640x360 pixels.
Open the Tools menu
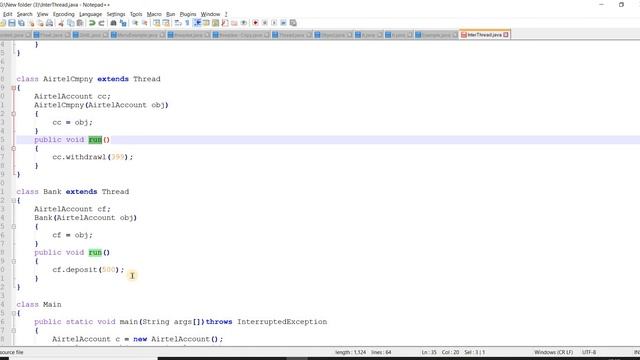(x=136, y=14)
